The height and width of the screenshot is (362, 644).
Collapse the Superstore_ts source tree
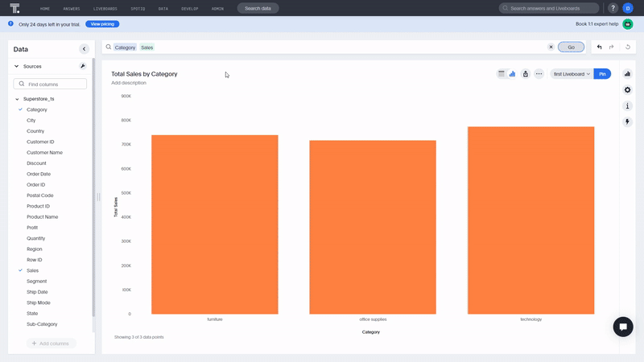click(17, 99)
